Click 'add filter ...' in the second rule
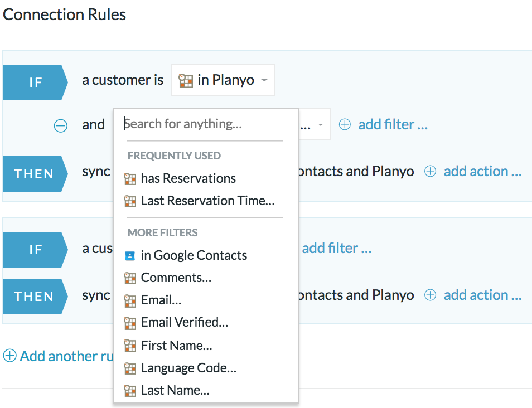The image size is (532, 408). click(337, 248)
